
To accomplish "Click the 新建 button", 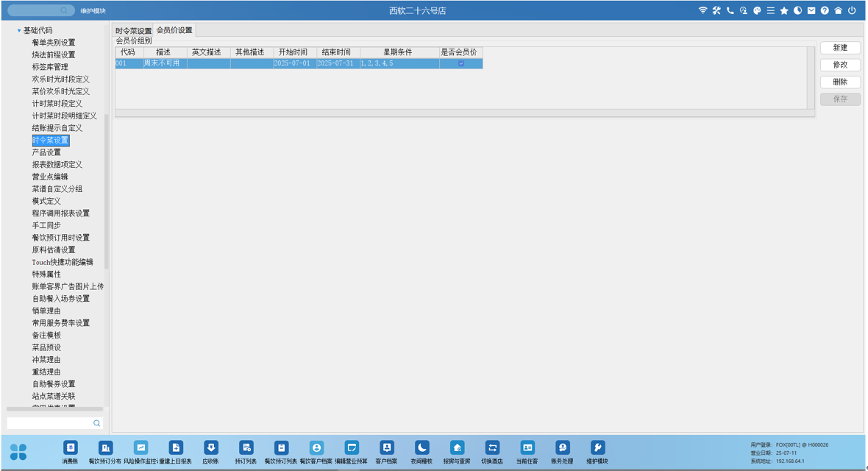I will coord(840,48).
